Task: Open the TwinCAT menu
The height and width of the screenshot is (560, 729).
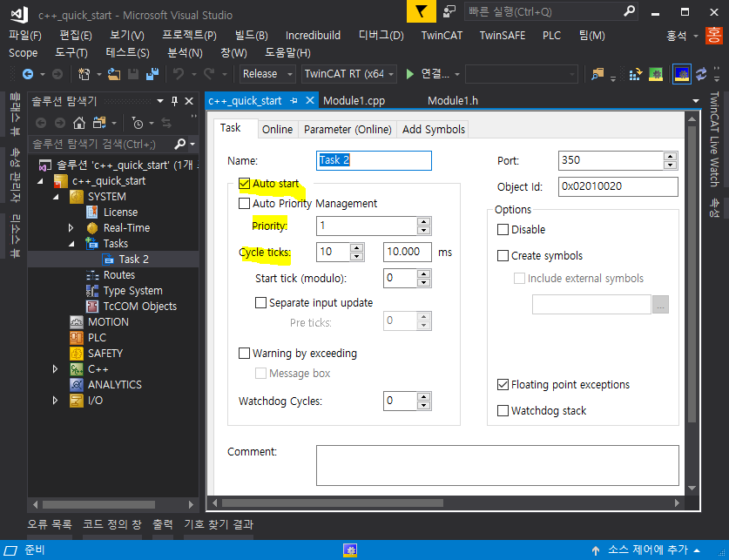Action: (442, 36)
